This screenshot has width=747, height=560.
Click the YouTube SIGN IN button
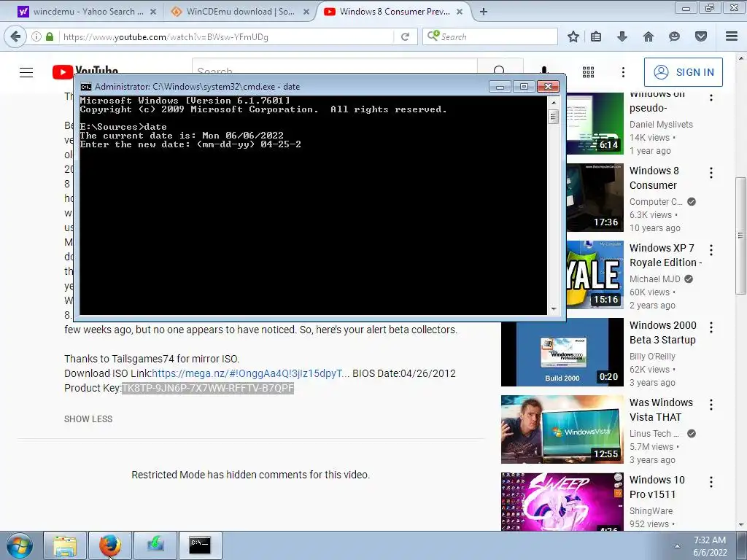pyautogui.click(x=683, y=72)
